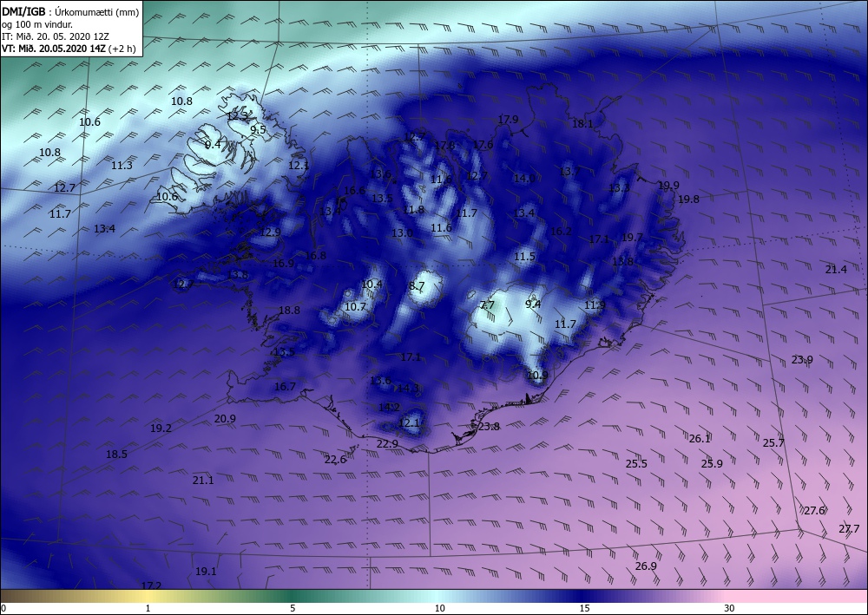Click the 14.3 value on the map
Screen dimensions: 868x615
(409, 389)
